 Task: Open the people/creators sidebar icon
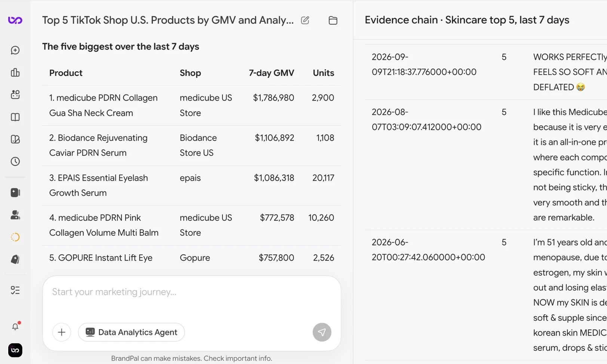(15, 215)
